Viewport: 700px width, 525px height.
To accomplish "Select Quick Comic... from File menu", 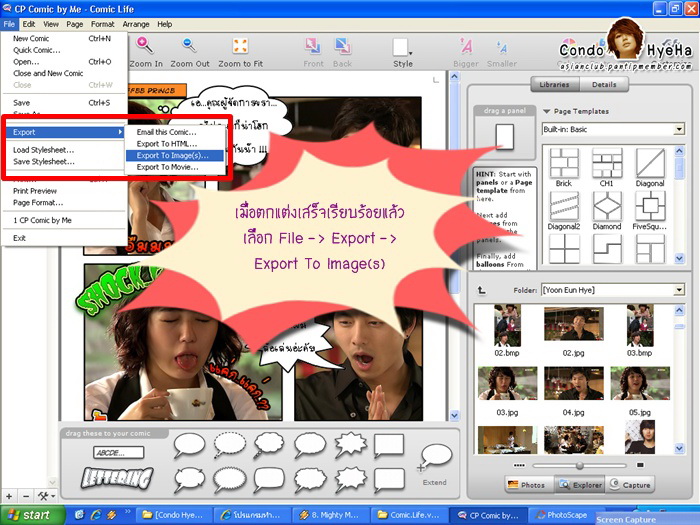I will 64,50.
